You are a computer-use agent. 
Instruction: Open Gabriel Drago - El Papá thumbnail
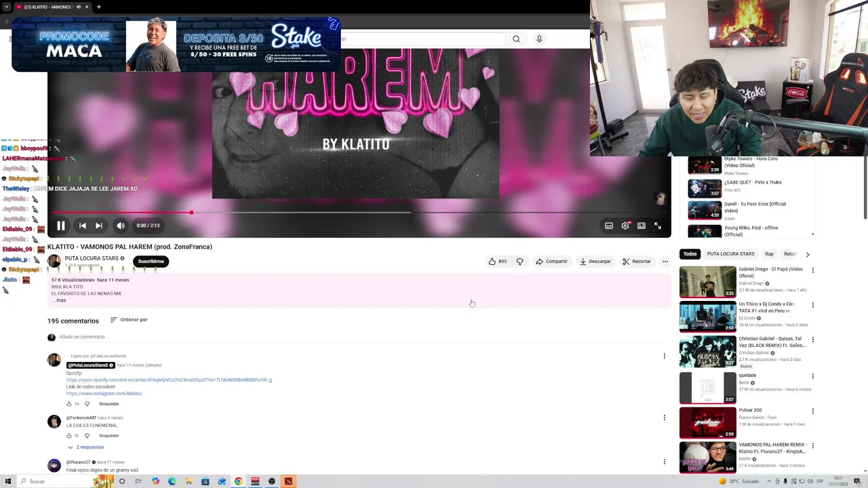tap(707, 281)
